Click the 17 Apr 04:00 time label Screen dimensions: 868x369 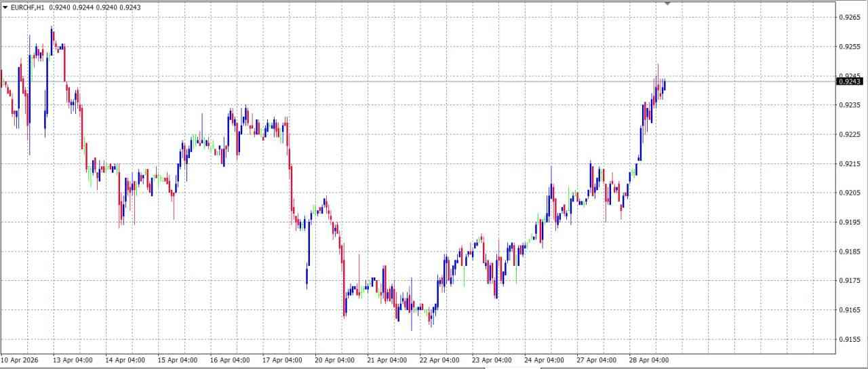click(283, 360)
